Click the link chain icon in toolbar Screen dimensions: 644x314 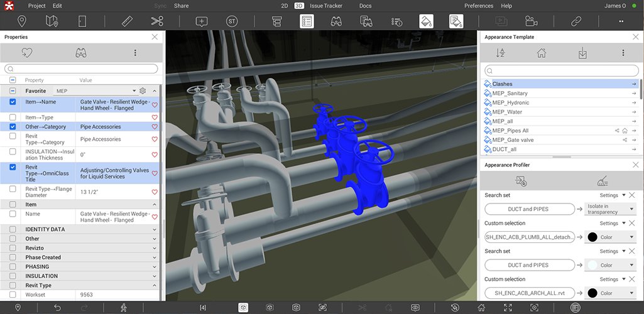[x=576, y=21]
